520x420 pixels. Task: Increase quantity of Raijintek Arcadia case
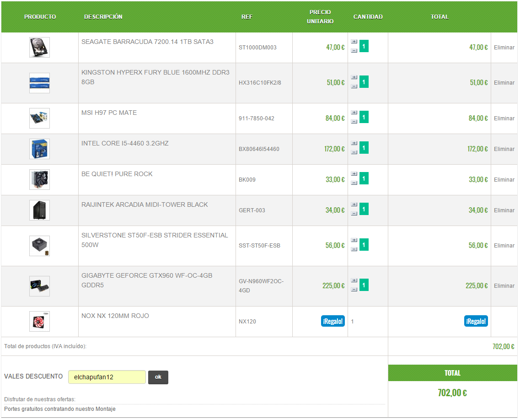pyautogui.click(x=354, y=205)
